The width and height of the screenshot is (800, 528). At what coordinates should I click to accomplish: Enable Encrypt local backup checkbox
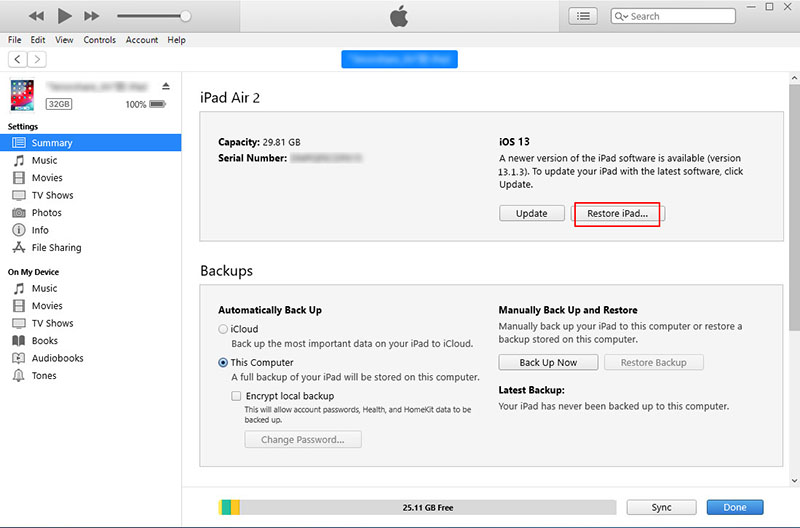coord(236,396)
